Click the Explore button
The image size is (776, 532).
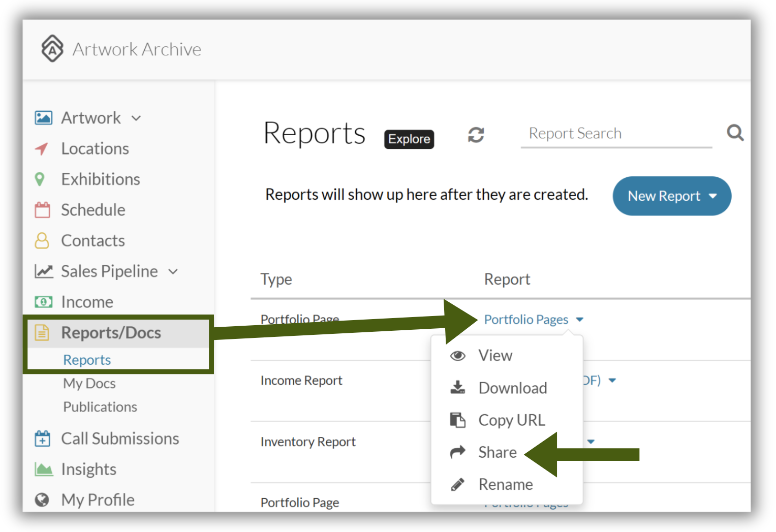tap(409, 139)
